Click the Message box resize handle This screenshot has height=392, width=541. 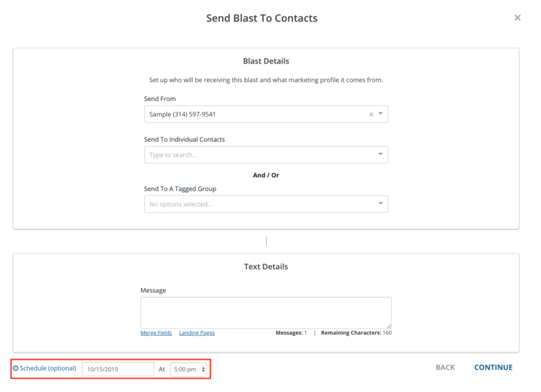(389, 326)
